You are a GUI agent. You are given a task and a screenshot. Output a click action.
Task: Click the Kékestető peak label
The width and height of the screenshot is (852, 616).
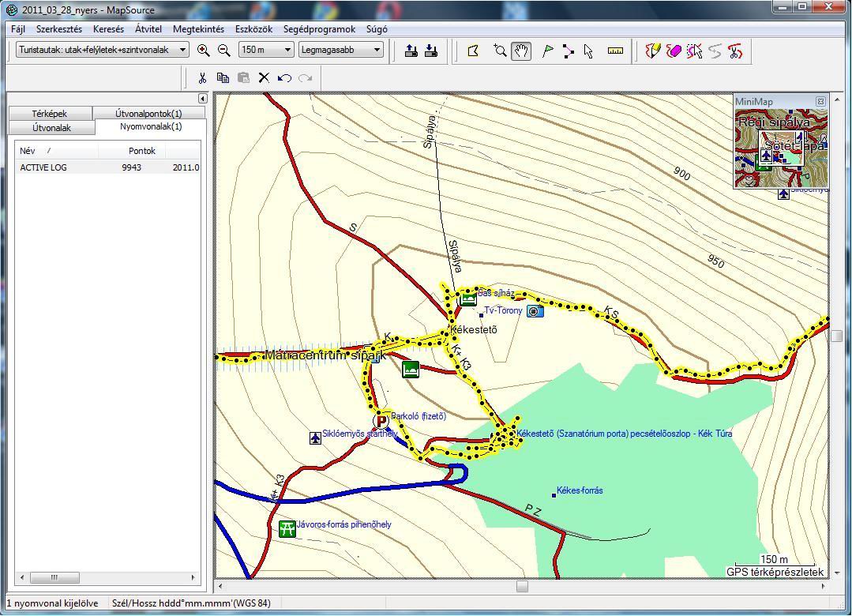[x=474, y=329]
